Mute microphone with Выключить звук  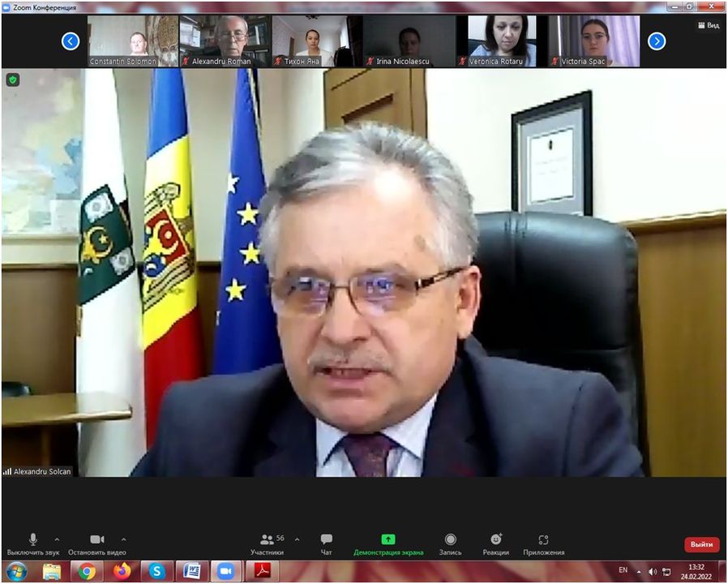[x=33, y=544]
